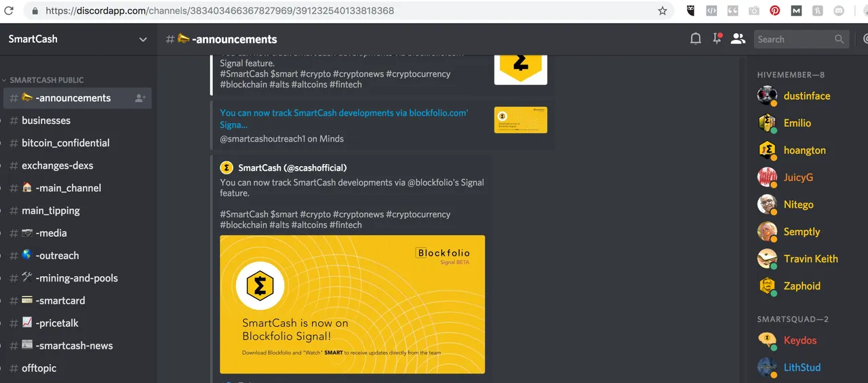The height and width of the screenshot is (383, 868).
Task: Open the Hootsuite owl extension
Action: click(x=690, y=11)
